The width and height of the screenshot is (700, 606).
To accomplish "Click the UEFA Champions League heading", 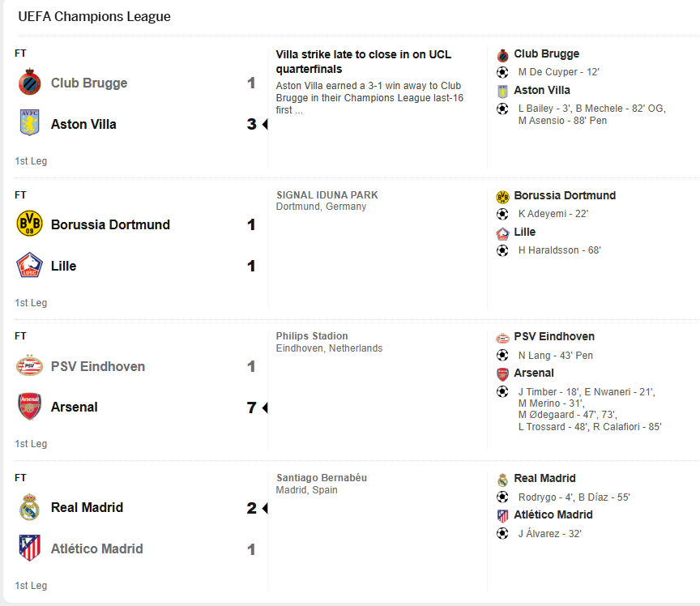I will 94,16.
